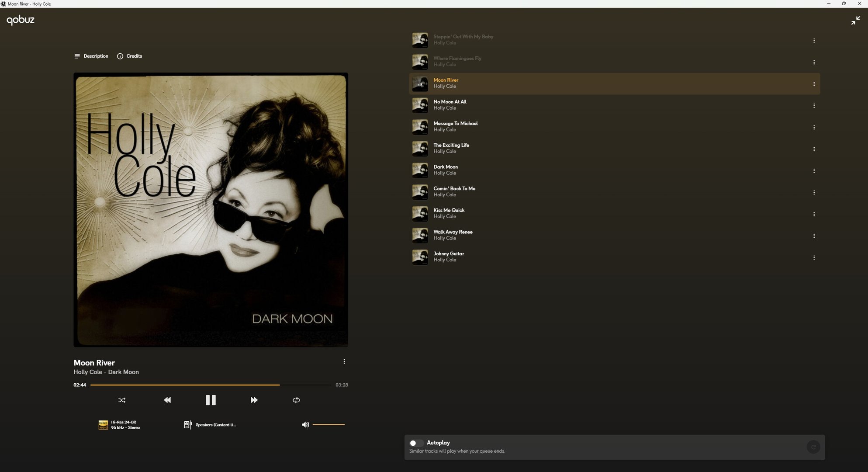This screenshot has height=472, width=868.
Task: Open Speakers output device selector
Action: pyautogui.click(x=210, y=425)
